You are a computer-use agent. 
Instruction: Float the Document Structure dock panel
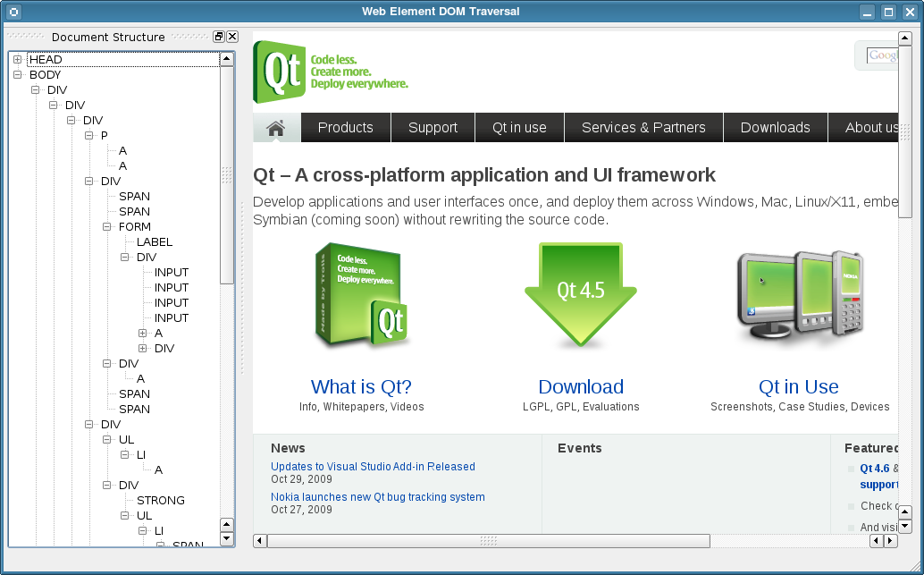pyautogui.click(x=219, y=37)
